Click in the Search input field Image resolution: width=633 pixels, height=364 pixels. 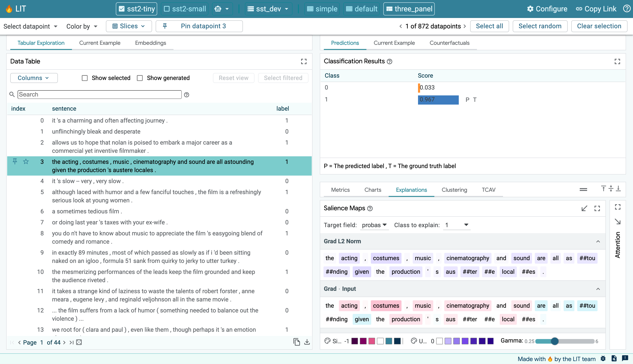100,94
